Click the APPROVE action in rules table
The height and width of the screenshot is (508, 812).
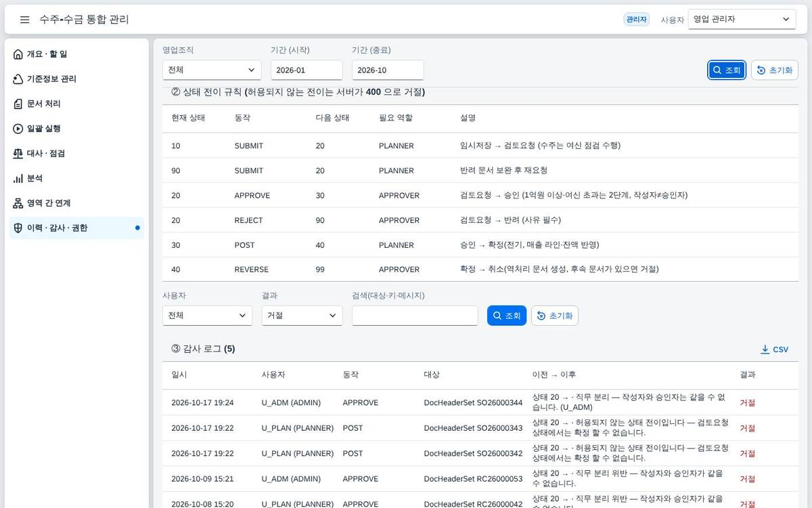[252, 196]
